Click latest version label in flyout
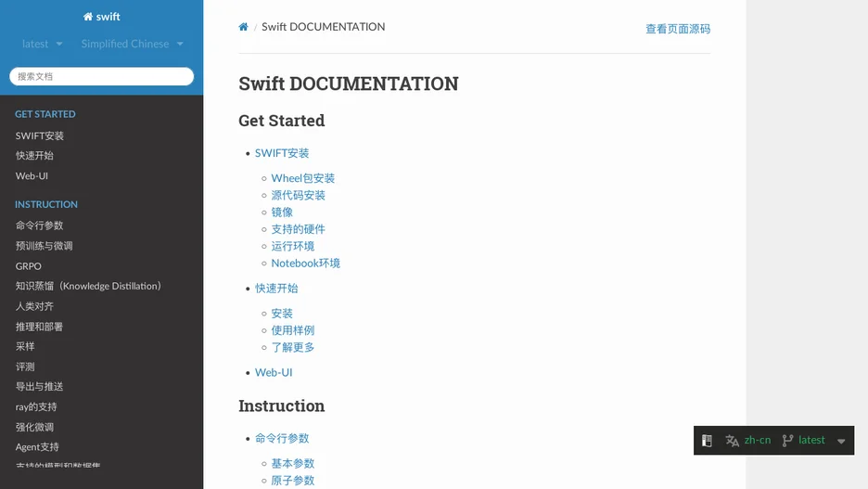 point(811,440)
